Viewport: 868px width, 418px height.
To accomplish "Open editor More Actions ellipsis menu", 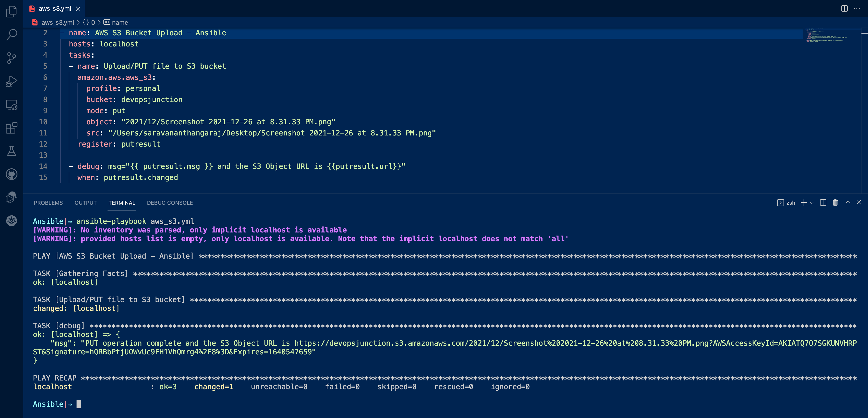I will click(857, 9).
